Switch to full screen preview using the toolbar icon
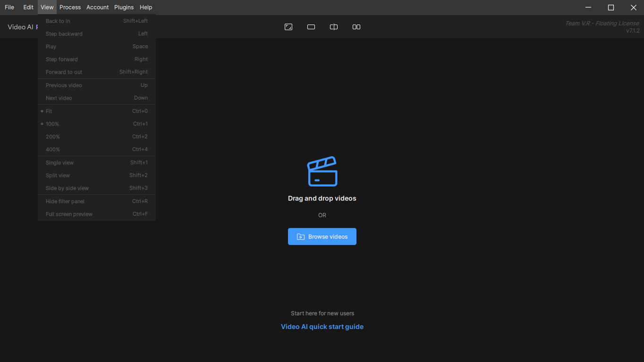Image resolution: width=644 pixels, height=362 pixels. click(x=288, y=27)
